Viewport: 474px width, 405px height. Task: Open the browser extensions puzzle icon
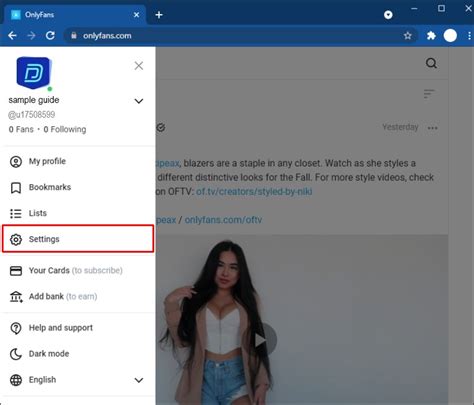coord(431,36)
